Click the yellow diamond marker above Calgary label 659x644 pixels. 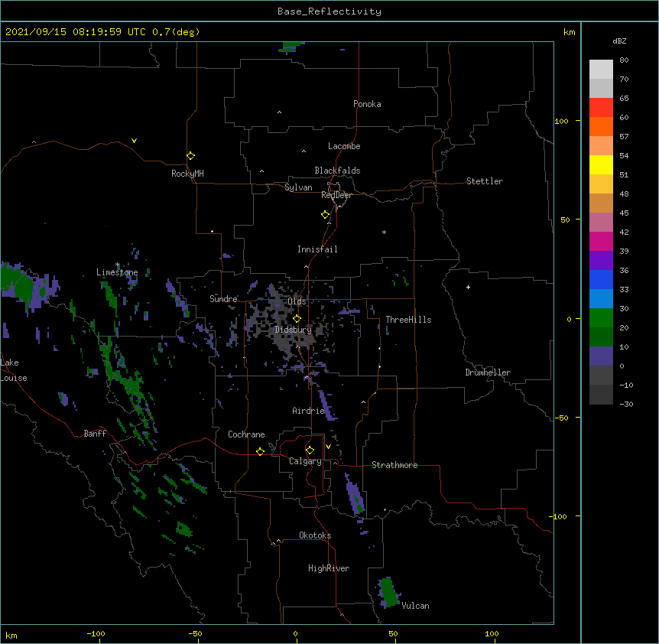[310, 450]
